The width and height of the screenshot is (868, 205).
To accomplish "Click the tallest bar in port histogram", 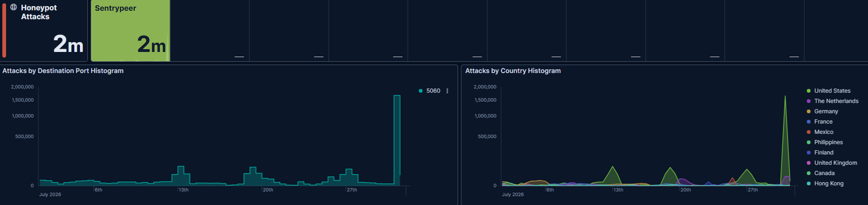I will [x=397, y=140].
